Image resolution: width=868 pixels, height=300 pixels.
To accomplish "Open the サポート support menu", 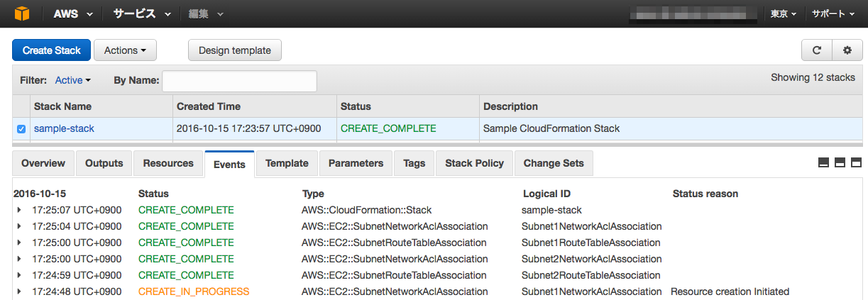I will (x=833, y=13).
